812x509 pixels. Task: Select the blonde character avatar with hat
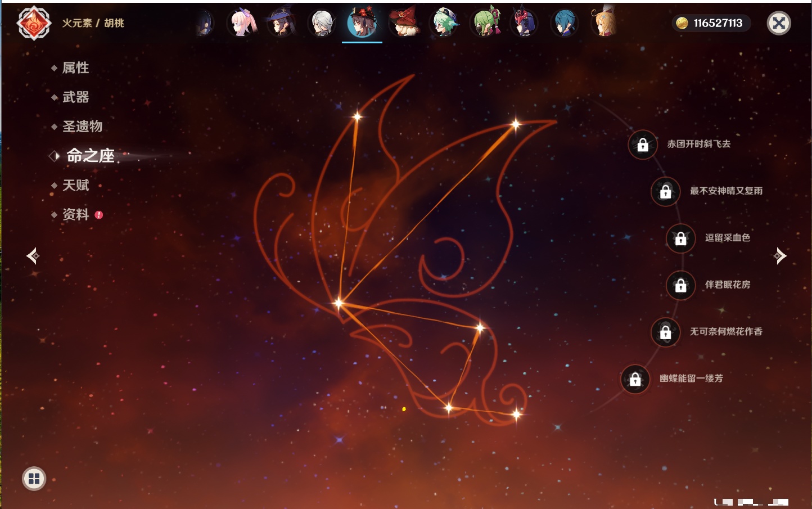click(x=605, y=24)
